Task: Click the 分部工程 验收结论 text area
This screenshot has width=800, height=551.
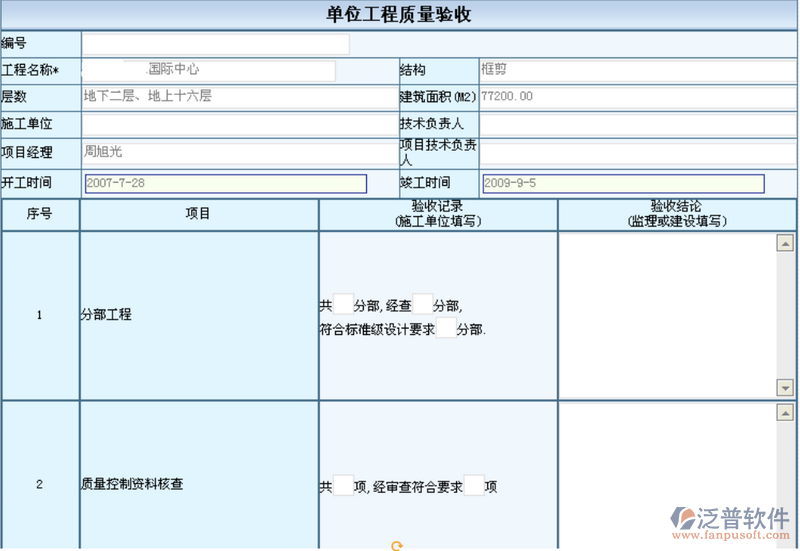Action: (667, 315)
